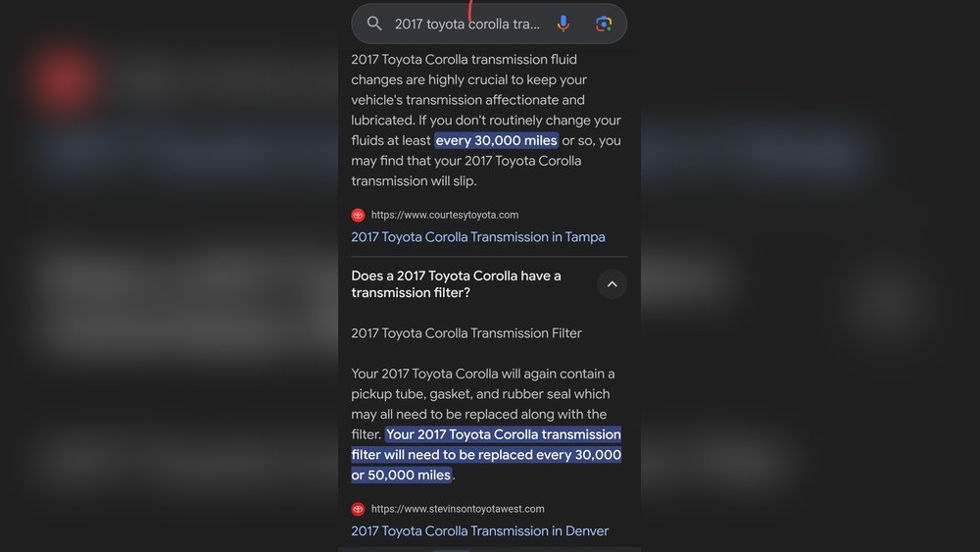
Task: Click the highlighted 'every 30,000 miles' text
Action: [x=496, y=140]
